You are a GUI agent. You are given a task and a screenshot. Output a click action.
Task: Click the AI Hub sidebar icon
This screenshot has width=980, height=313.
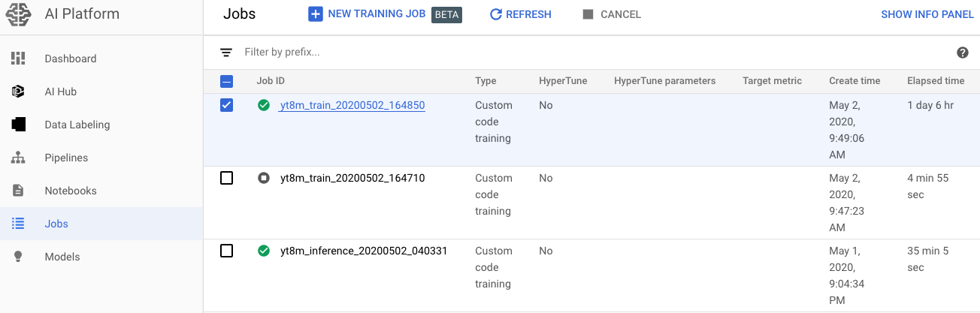[x=19, y=92]
